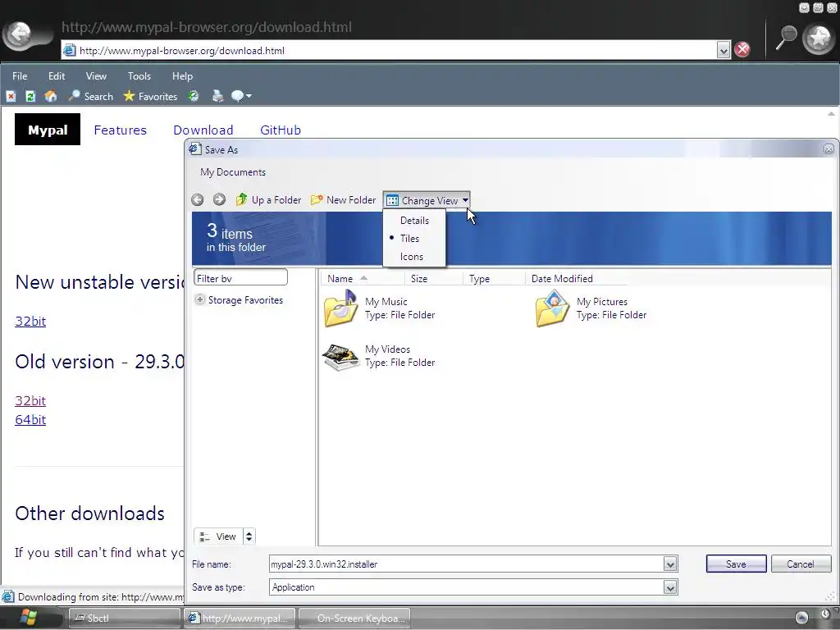
Task: Close the Save As dialog
Action: pos(829,149)
